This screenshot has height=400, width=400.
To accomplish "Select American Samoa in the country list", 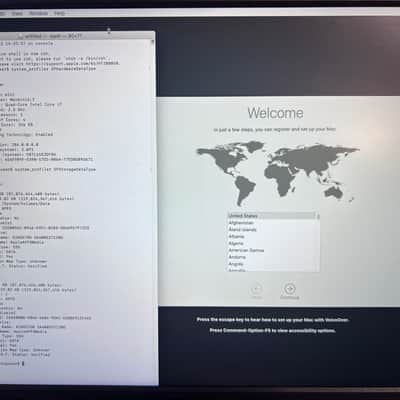I will pyautogui.click(x=272, y=250).
